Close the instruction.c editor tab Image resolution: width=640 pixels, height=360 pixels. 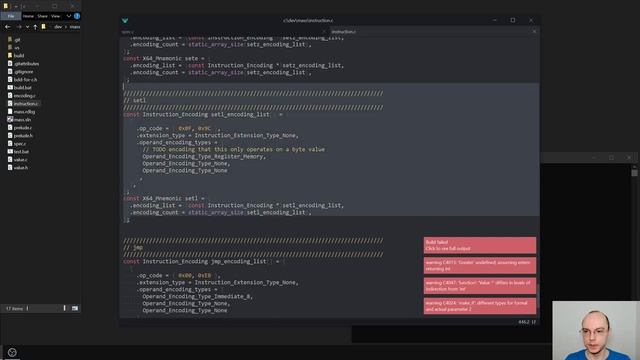pos(534,31)
